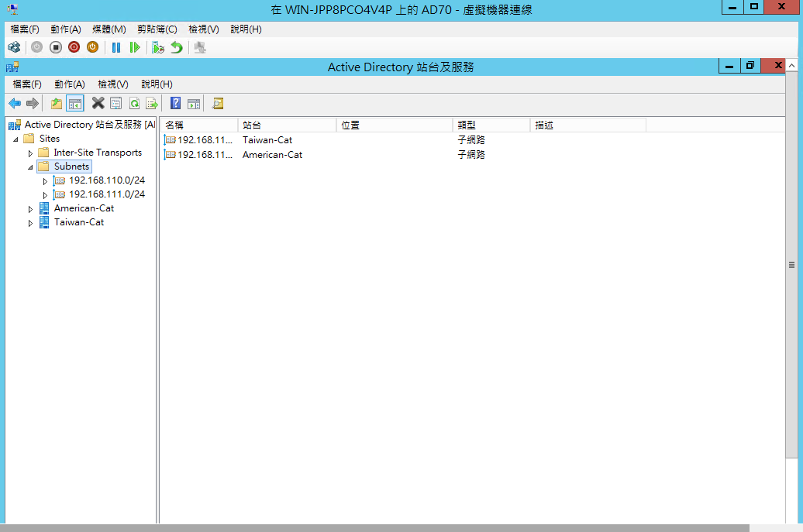Sort by the 描述 column header
Screen dimensions: 803x532
pyautogui.click(x=588, y=125)
